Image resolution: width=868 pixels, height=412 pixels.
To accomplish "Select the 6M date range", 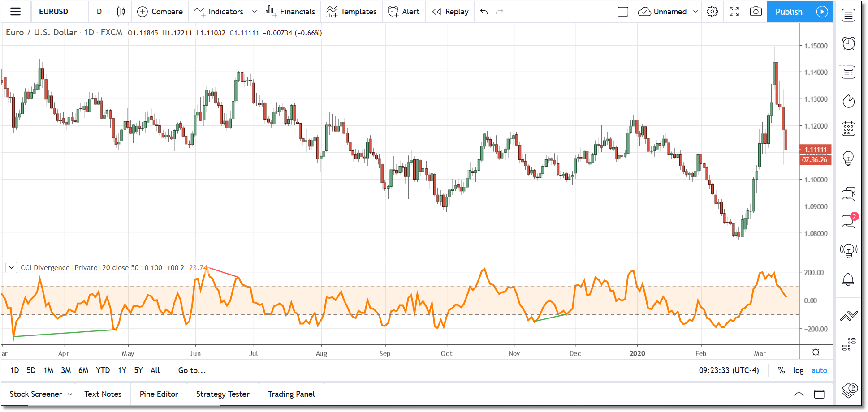I will (x=83, y=370).
